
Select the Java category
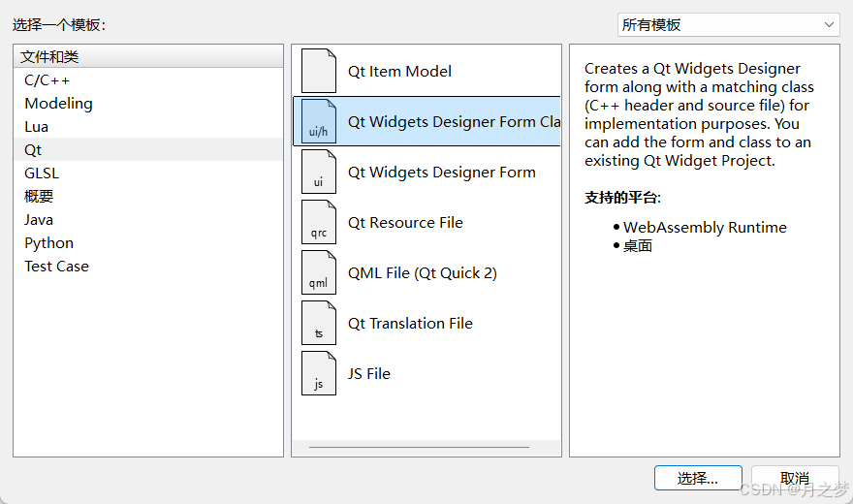(x=148, y=220)
